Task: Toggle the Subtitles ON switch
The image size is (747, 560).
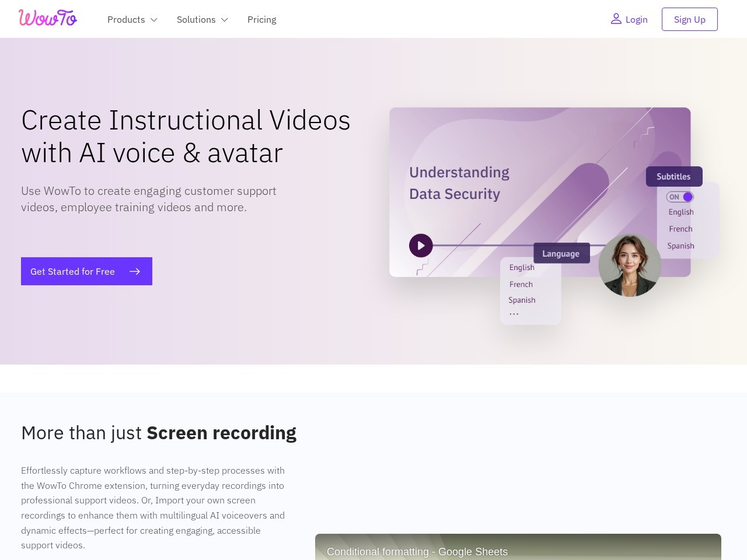Action: pyautogui.click(x=680, y=197)
